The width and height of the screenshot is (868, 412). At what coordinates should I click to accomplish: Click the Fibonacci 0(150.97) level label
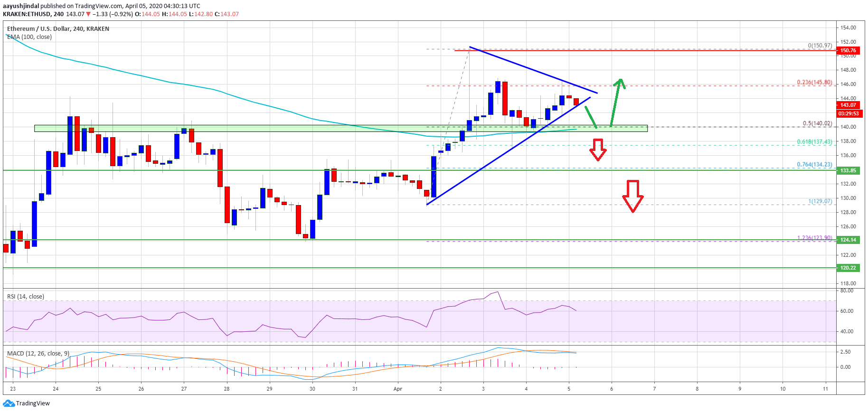820,46
